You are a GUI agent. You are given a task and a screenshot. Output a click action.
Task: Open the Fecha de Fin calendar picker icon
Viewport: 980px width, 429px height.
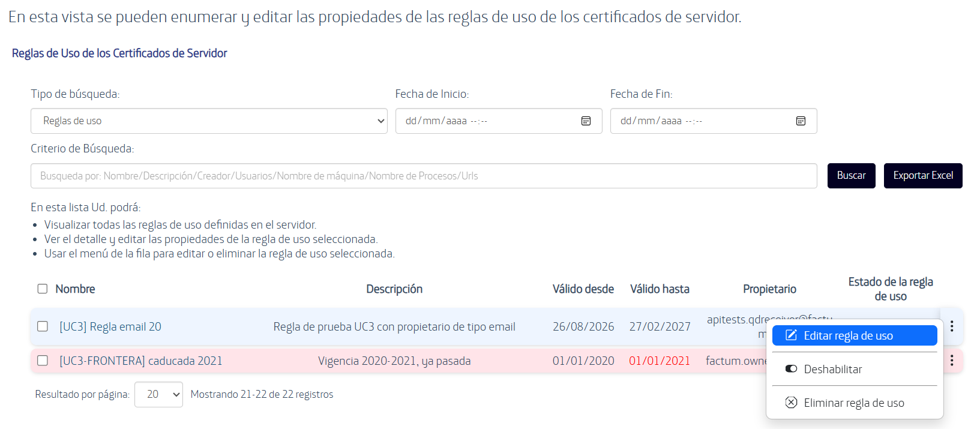tap(801, 121)
